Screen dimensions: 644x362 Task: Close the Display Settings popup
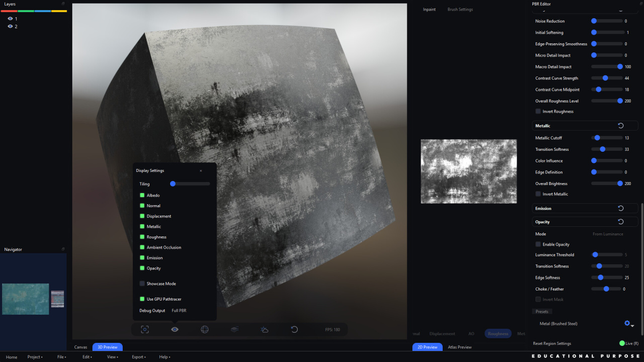201,171
